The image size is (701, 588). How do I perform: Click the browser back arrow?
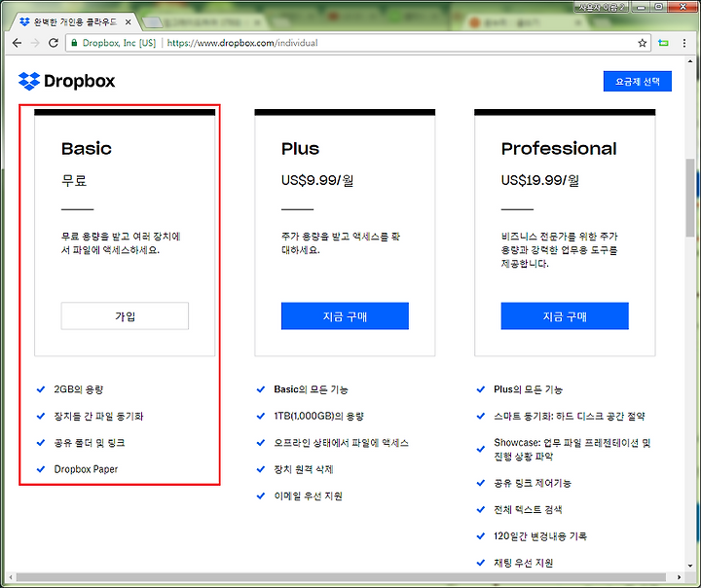pyautogui.click(x=17, y=43)
